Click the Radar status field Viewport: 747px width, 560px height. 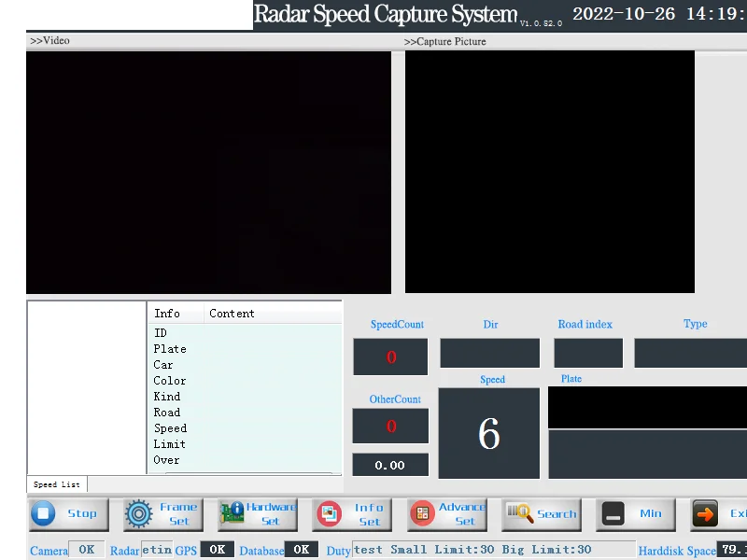tap(157, 550)
